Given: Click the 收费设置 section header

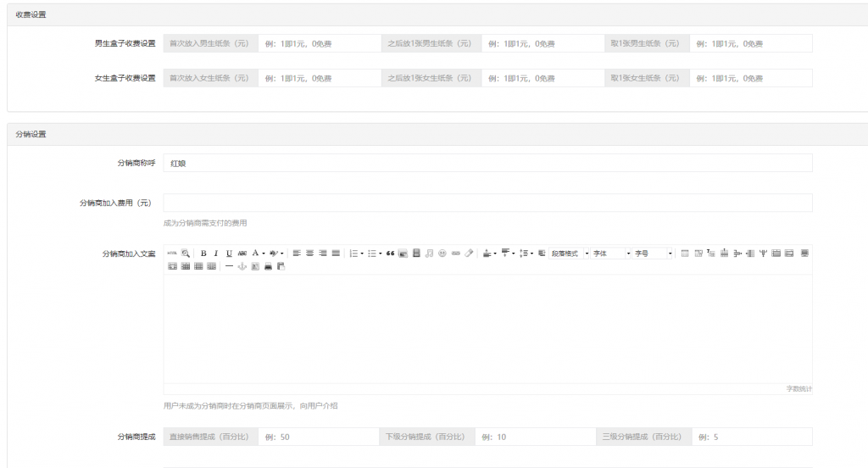Looking at the screenshot, I should click(31, 15).
